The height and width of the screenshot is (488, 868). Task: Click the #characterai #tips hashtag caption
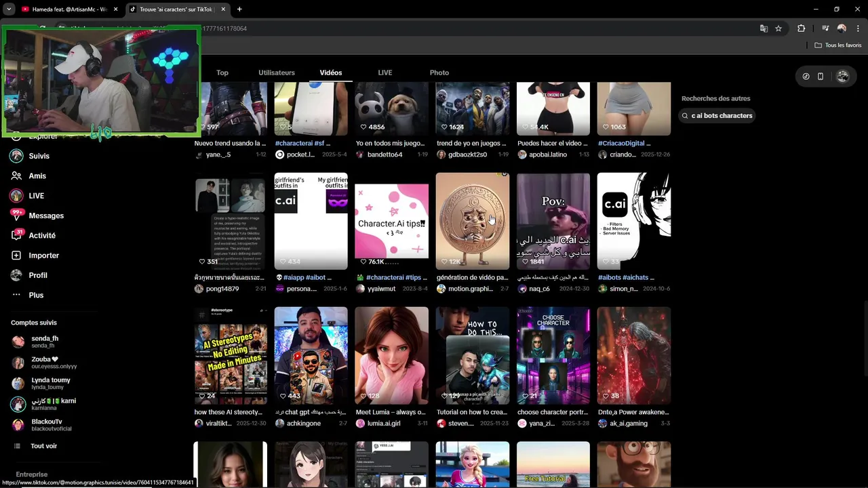[x=394, y=277]
